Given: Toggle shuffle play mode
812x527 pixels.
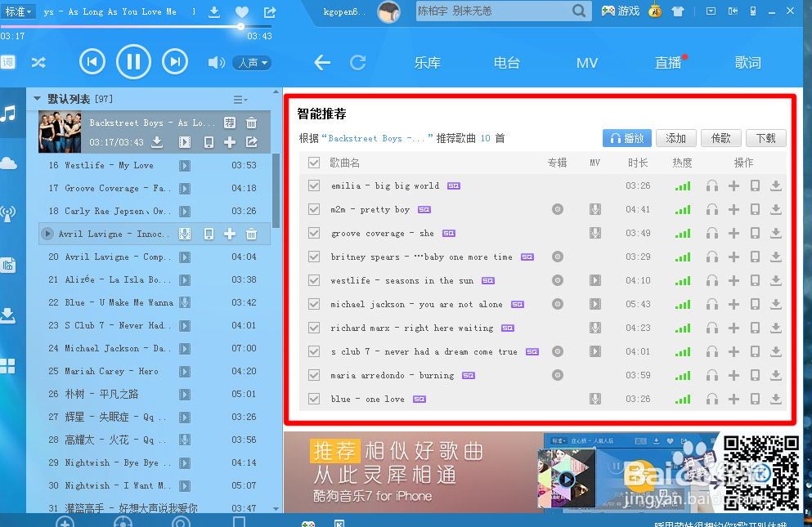Looking at the screenshot, I should (38, 63).
